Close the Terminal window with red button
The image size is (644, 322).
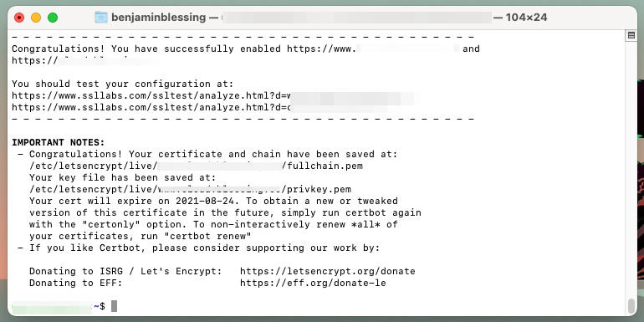tap(19, 18)
